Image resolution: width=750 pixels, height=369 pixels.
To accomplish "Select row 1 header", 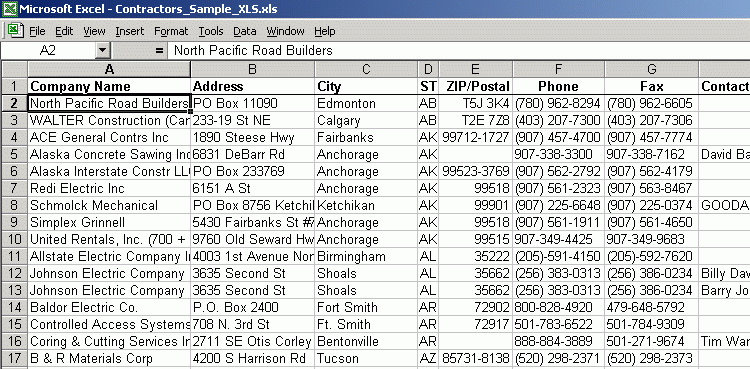I will [x=14, y=86].
